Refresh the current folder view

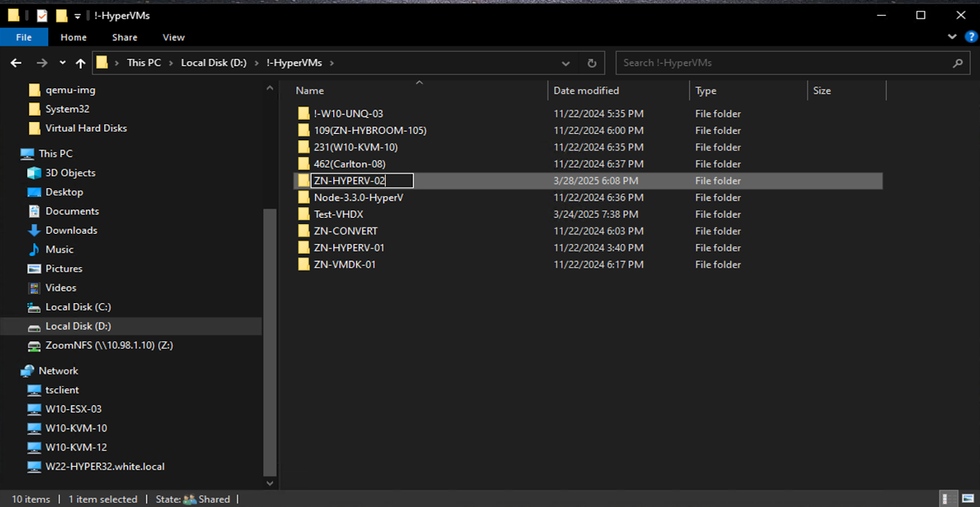tap(592, 63)
